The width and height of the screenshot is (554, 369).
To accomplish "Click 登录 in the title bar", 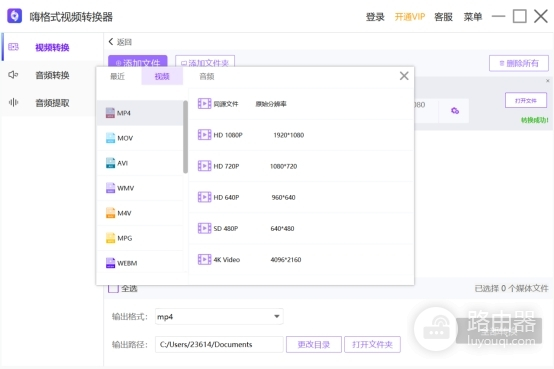I will point(375,17).
